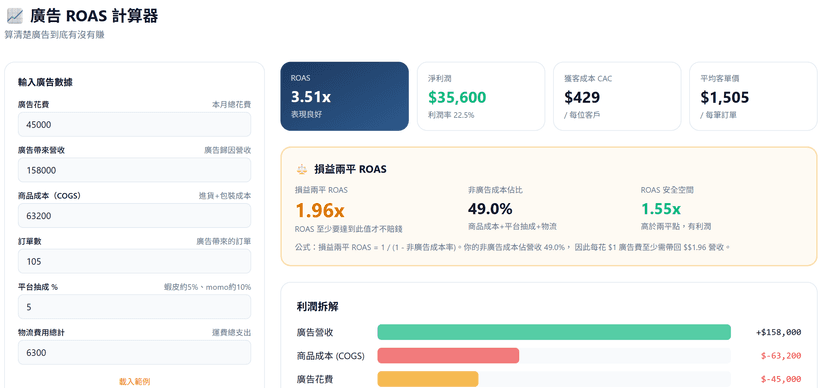
Task: Click the 表現良好 status text
Action: pyautogui.click(x=306, y=114)
